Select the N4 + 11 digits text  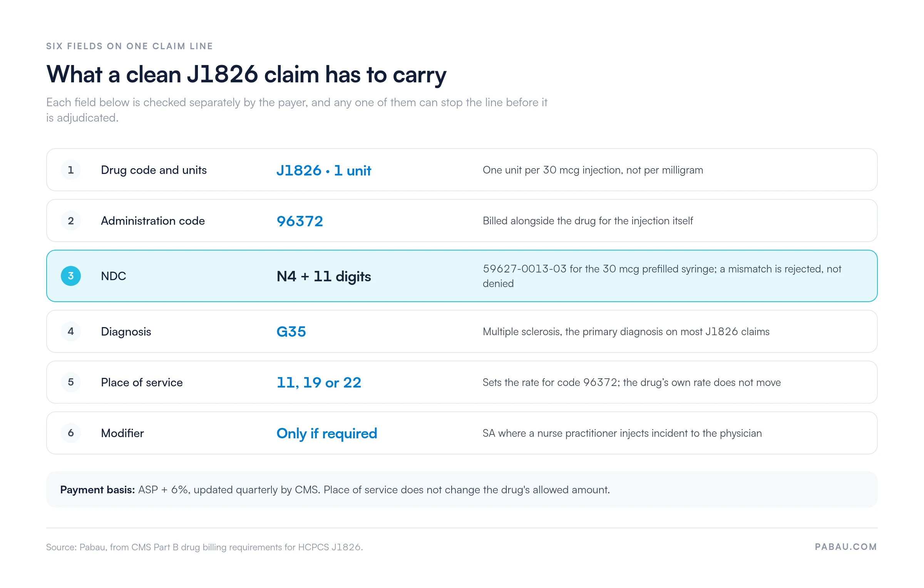[324, 276]
